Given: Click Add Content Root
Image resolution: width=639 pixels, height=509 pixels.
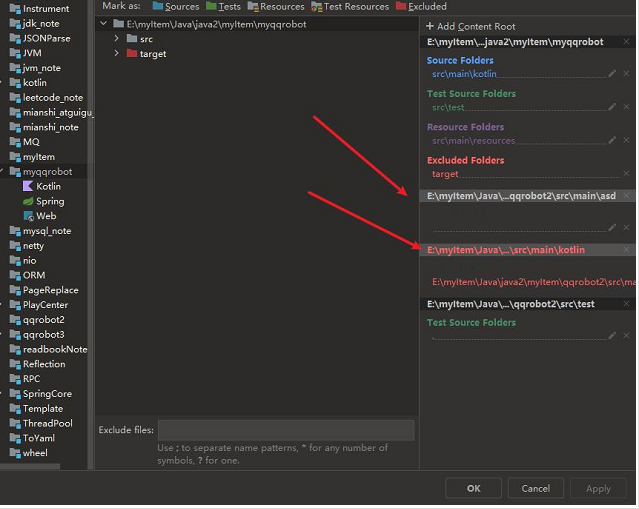Looking at the screenshot, I should (x=471, y=26).
